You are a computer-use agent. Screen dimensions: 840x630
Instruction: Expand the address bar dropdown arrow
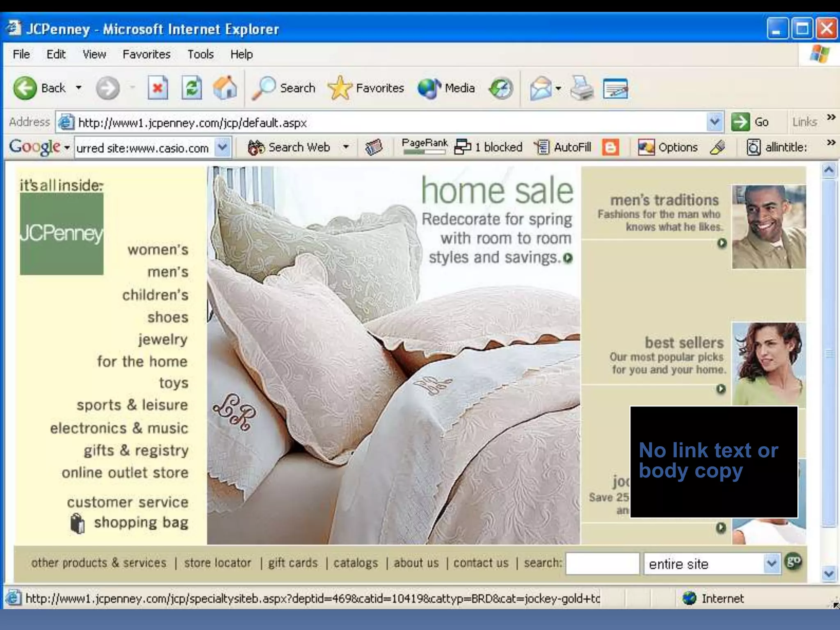click(714, 122)
